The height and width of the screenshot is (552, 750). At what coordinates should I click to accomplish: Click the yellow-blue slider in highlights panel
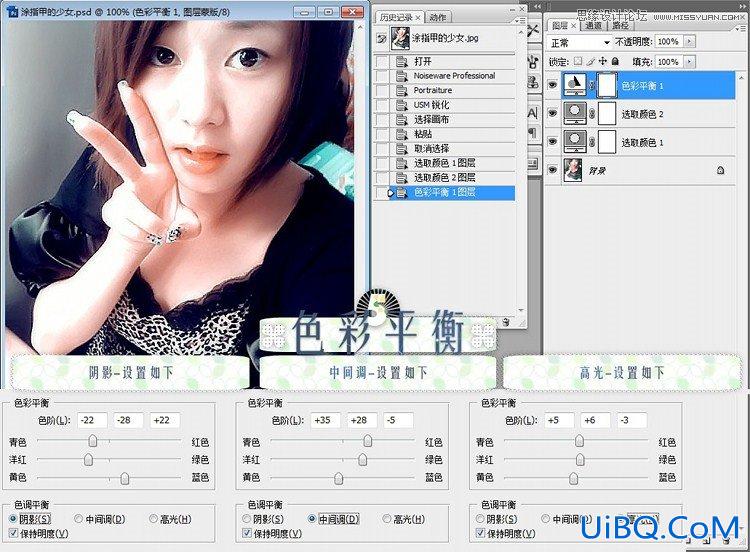576,478
